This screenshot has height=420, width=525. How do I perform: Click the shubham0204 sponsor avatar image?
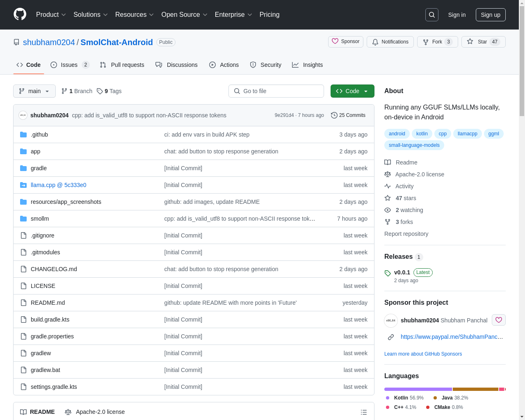coord(391,320)
